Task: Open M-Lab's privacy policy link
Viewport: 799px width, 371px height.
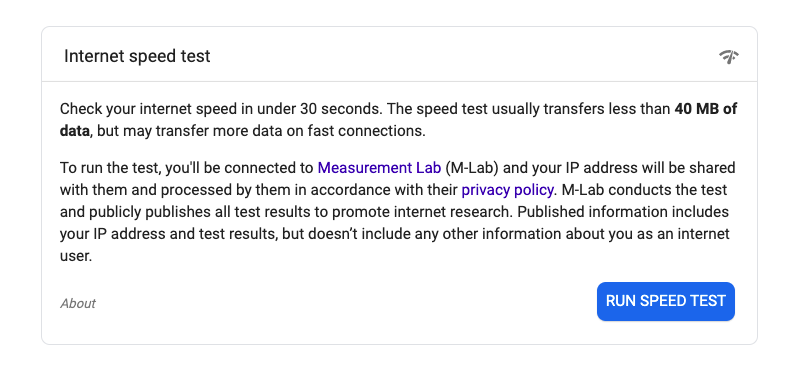Action: tap(508, 190)
